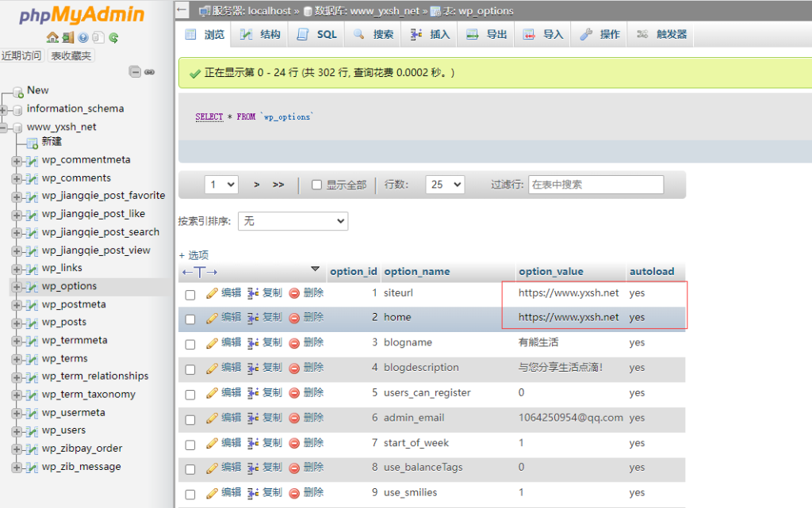Select wp_posts table in the tree
The width and height of the screenshot is (812, 508).
click(64, 323)
